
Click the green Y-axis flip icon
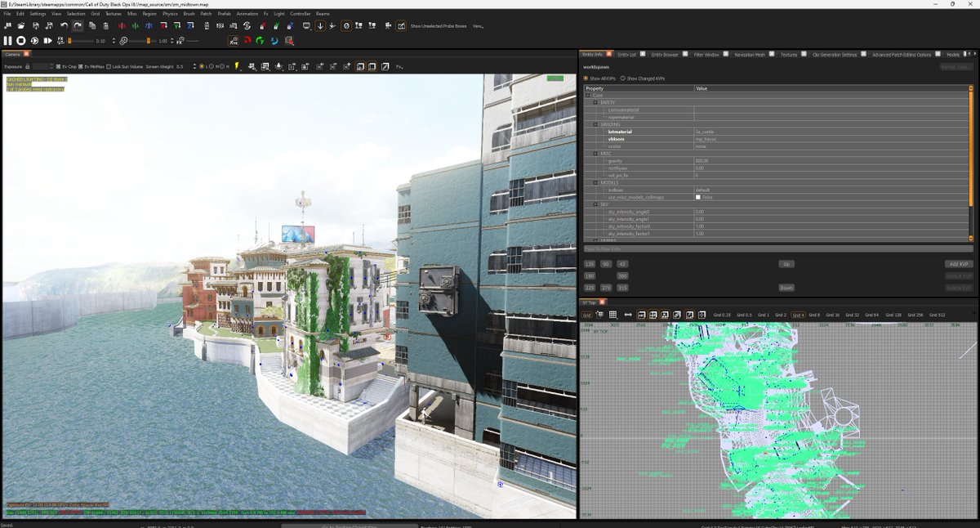coord(135,25)
